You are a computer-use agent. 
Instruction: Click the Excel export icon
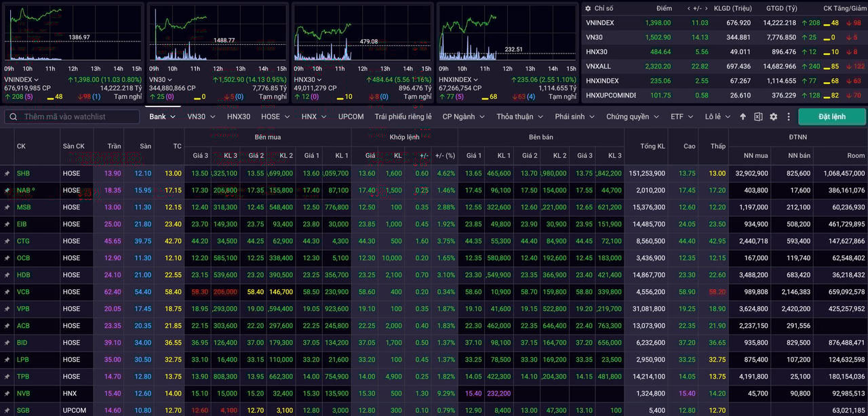point(758,117)
